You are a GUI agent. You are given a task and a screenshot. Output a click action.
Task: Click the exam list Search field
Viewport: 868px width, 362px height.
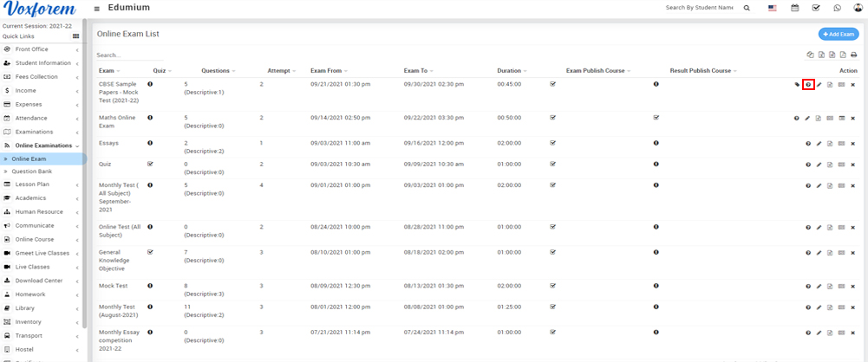click(130, 55)
